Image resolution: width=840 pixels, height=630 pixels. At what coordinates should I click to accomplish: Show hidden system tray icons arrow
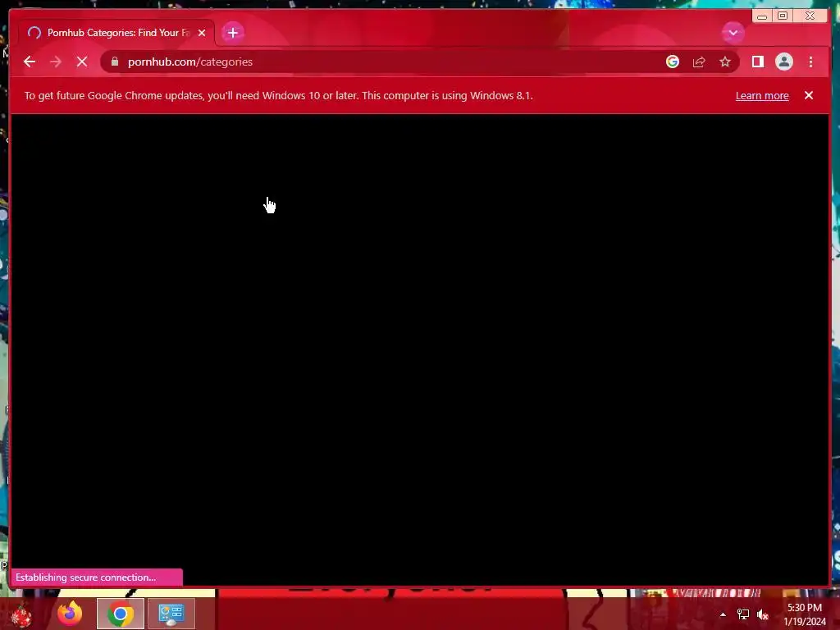click(x=723, y=614)
